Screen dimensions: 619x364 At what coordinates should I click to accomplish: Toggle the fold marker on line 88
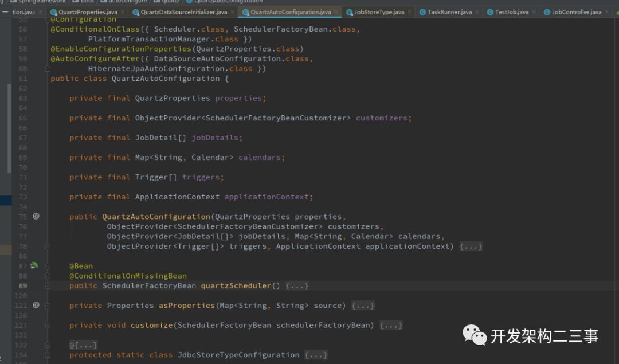48,276
